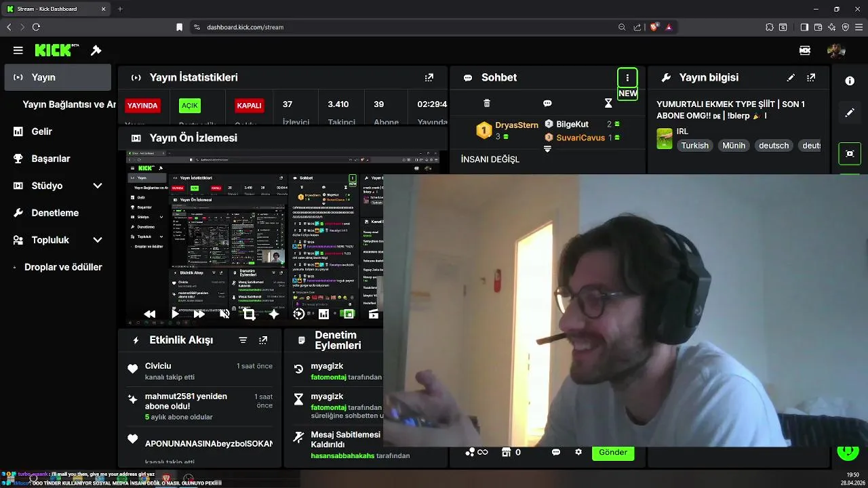
Task: Open the Brave main menu button
Action: (x=859, y=27)
